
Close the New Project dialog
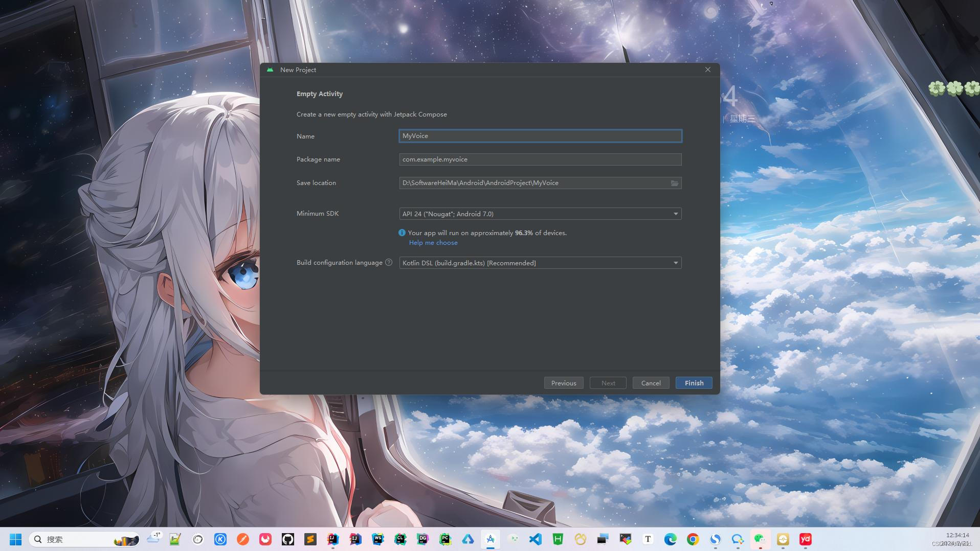point(708,70)
